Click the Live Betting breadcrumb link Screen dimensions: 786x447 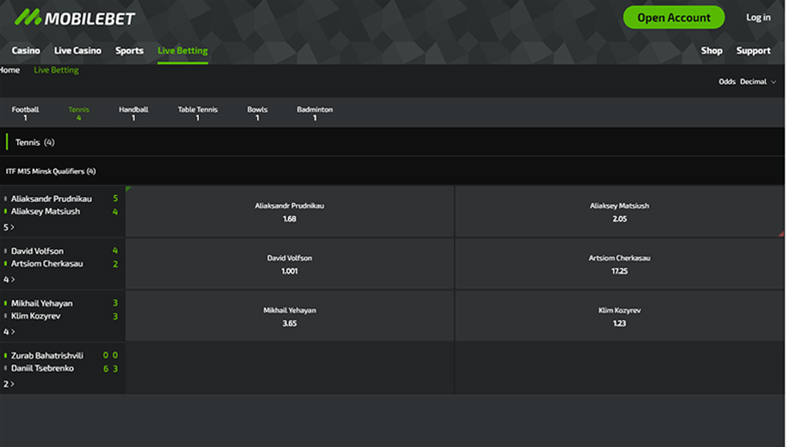click(x=56, y=70)
